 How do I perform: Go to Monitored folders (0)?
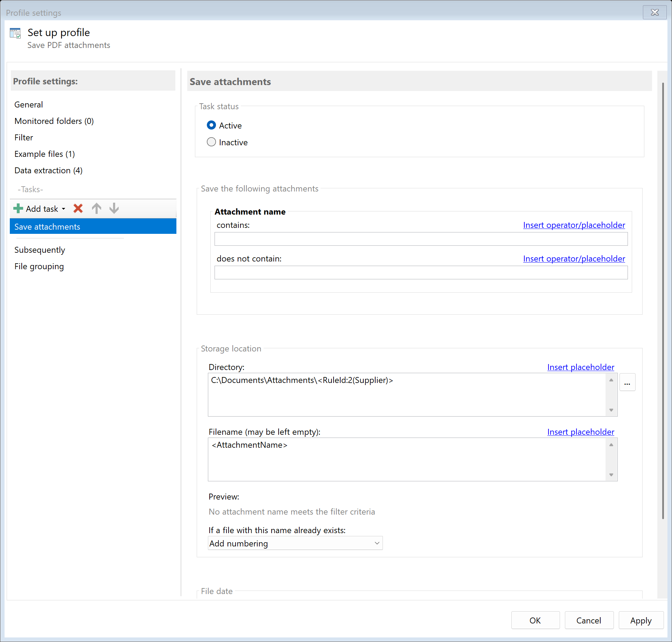[x=54, y=121]
